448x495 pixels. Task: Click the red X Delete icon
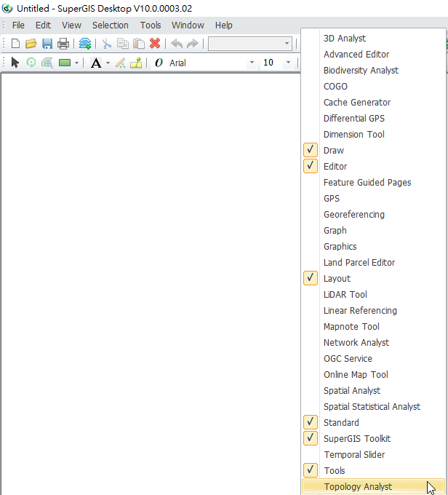[x=155, y=43]
